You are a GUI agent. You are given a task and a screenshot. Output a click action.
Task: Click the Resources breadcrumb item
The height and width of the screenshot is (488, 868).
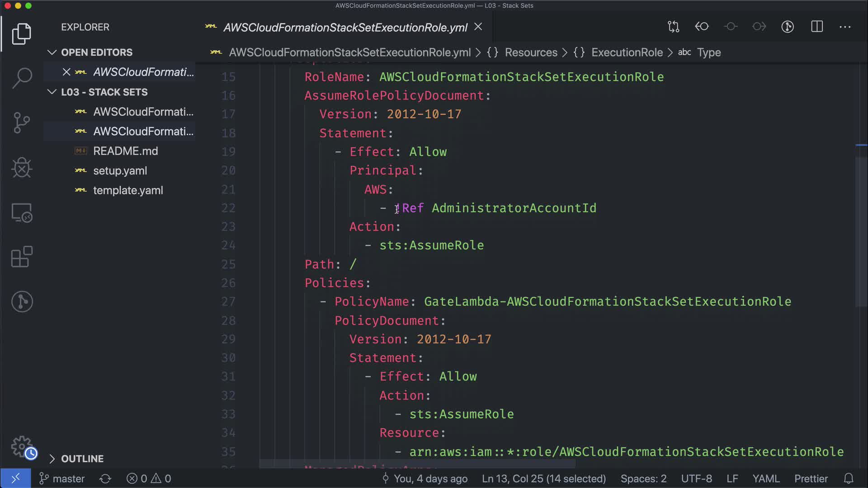point(531,52)
